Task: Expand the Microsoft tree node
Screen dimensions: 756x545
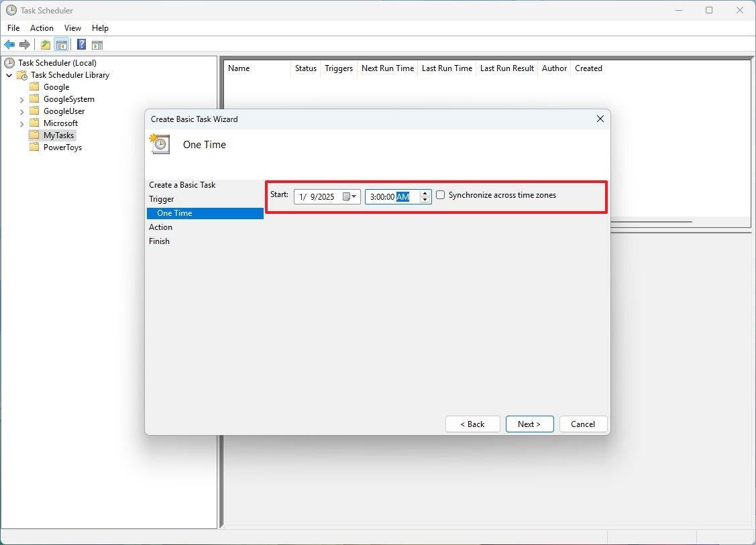Action: click(x=22, y=123)
